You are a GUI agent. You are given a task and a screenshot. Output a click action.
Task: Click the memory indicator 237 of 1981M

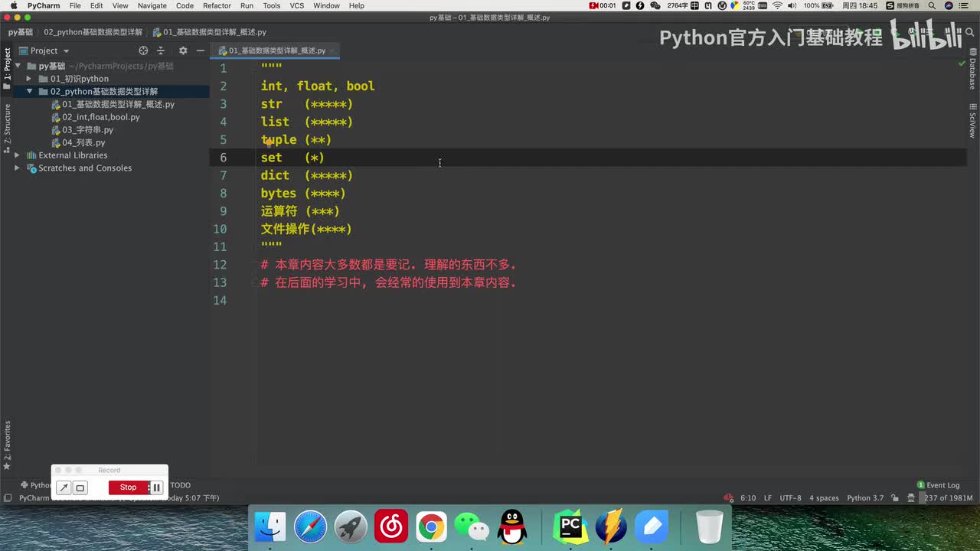click(x=948, y=498)
